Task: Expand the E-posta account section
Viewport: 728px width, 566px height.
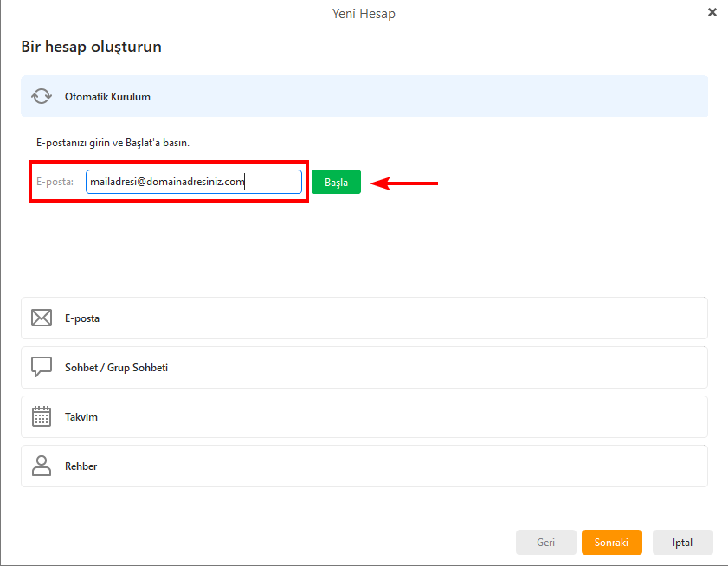Action: tap(364, 318)
